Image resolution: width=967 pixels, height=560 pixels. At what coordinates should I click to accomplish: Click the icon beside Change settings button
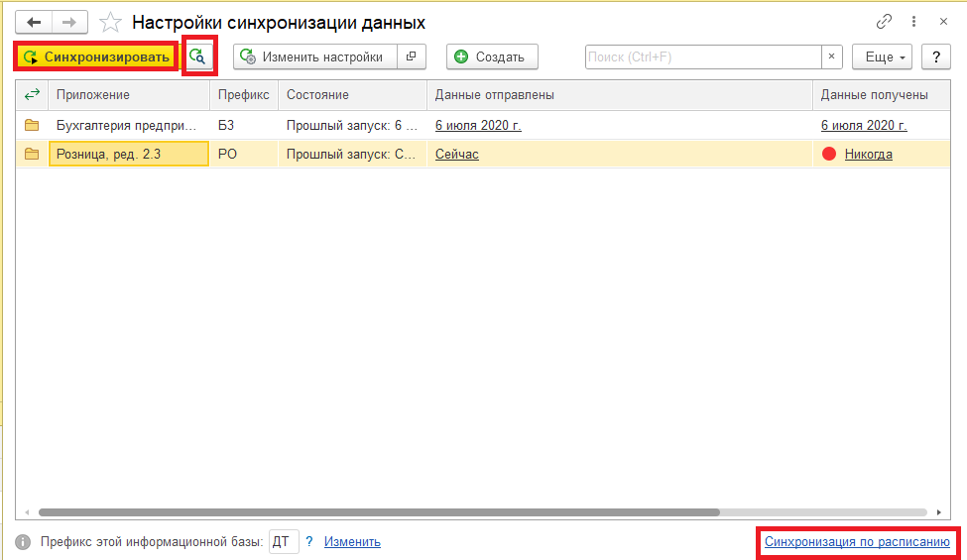pyautogui.click(x=412, y=57)
